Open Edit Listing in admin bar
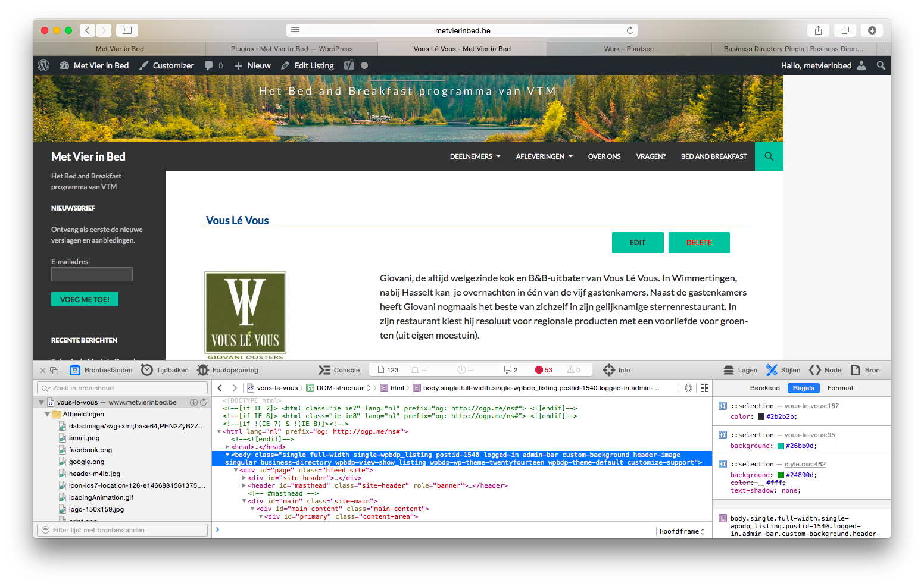Image resolution: width=924 pixels, height=586 pixels. pos(307,65)
